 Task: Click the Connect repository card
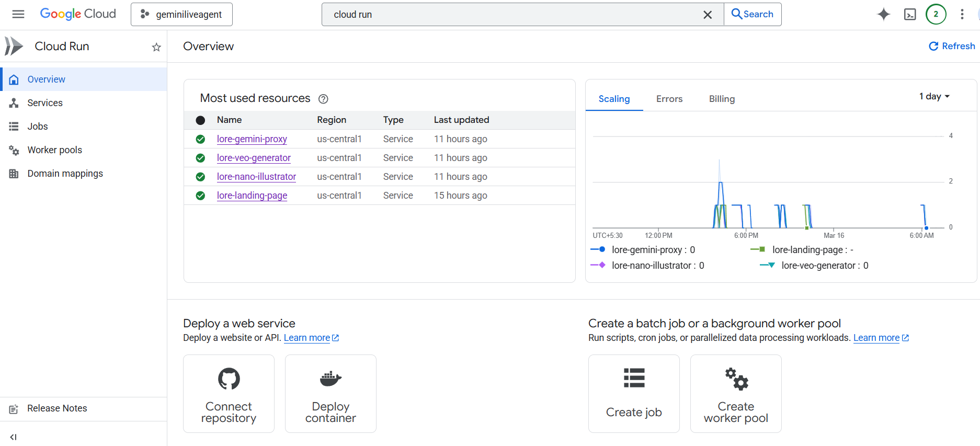(229, 394)
